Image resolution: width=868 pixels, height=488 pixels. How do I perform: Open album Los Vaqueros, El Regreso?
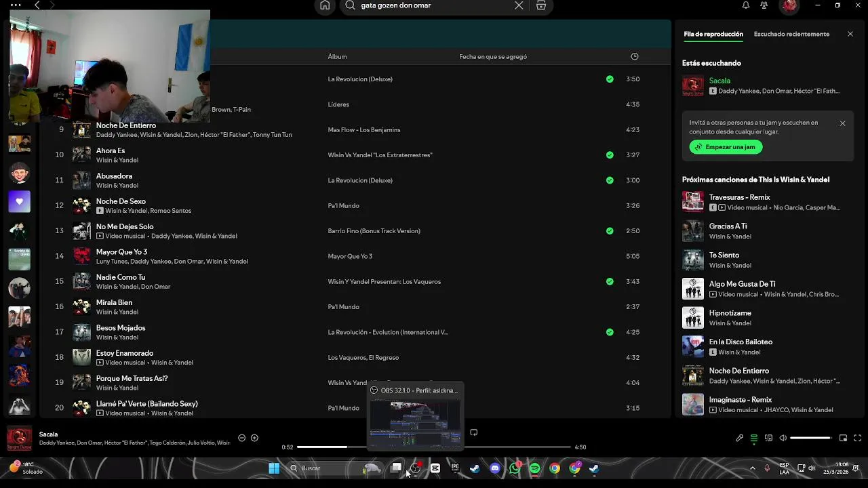click(363, 357)
